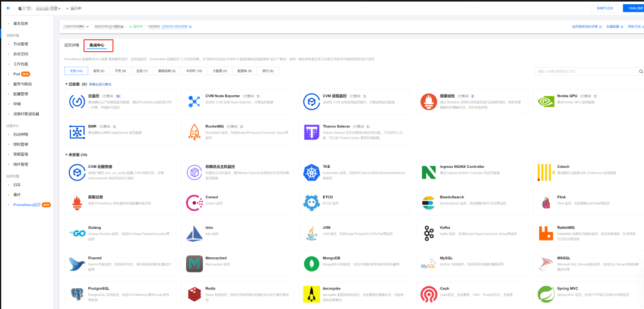Click the Memcached logo icon
This screenshot has height=309, width=644.
point(194,264)
